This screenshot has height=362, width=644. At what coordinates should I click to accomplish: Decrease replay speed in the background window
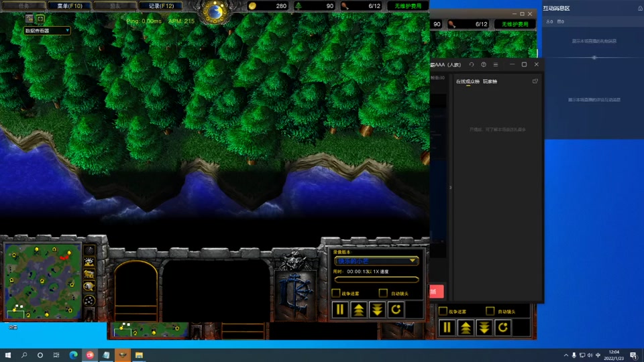484,328
